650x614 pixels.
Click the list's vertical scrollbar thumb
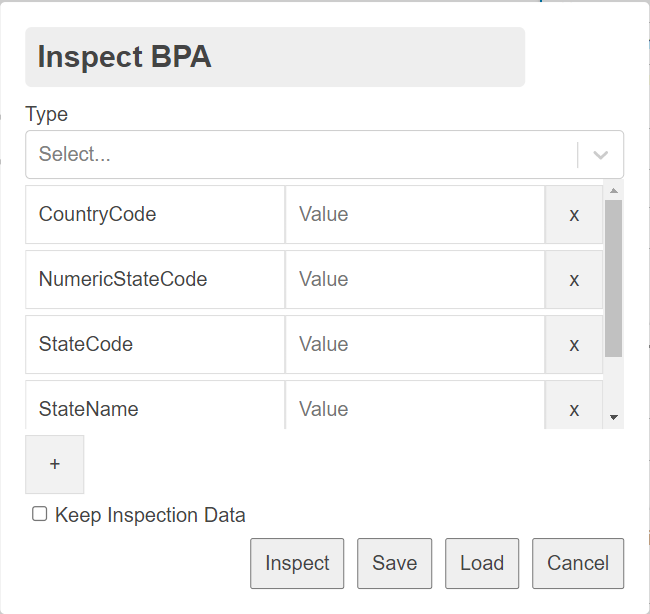614,277
